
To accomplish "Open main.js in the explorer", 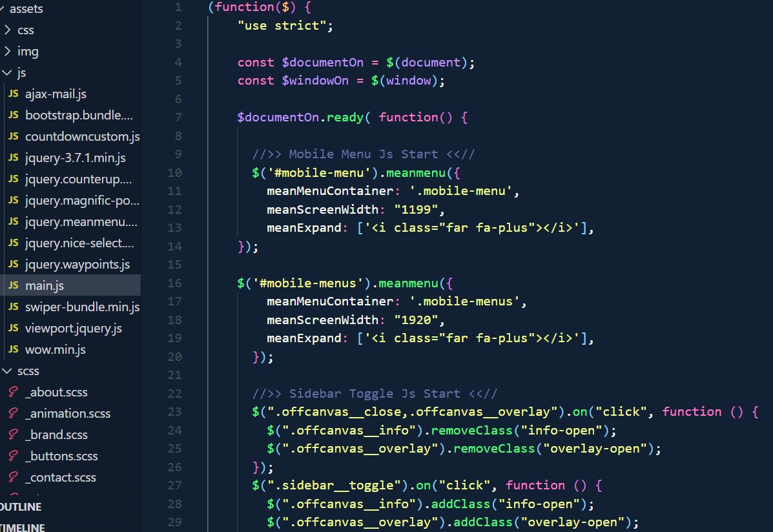I will click(45, 286).
